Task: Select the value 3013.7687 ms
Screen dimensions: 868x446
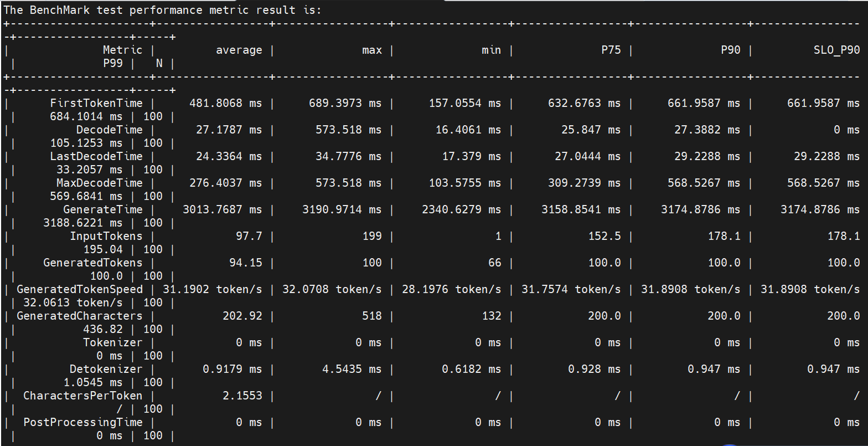Action: [223, 209]
